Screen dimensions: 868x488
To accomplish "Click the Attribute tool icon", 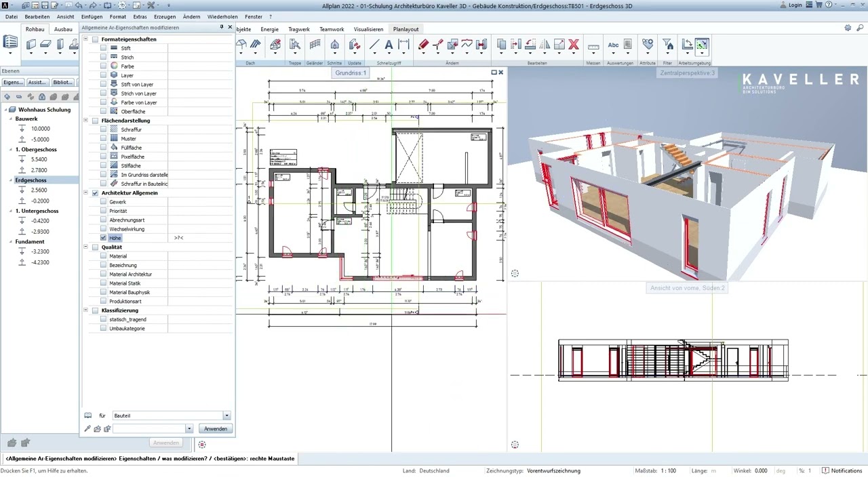I will tap(648, 45).
